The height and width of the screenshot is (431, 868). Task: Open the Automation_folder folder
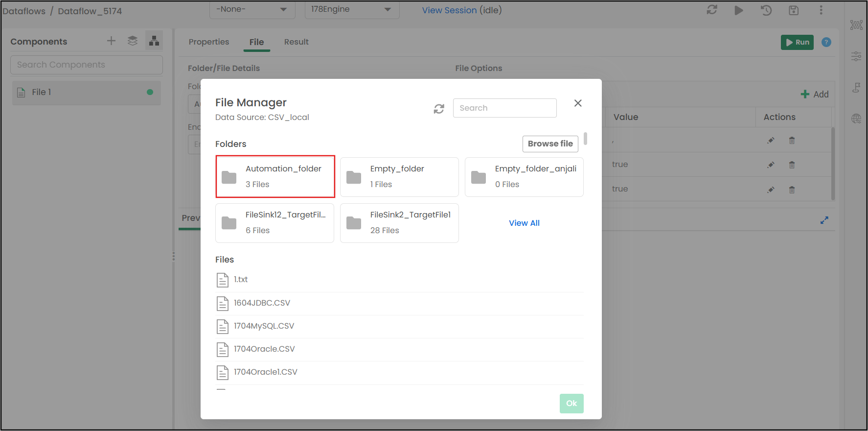275,177
